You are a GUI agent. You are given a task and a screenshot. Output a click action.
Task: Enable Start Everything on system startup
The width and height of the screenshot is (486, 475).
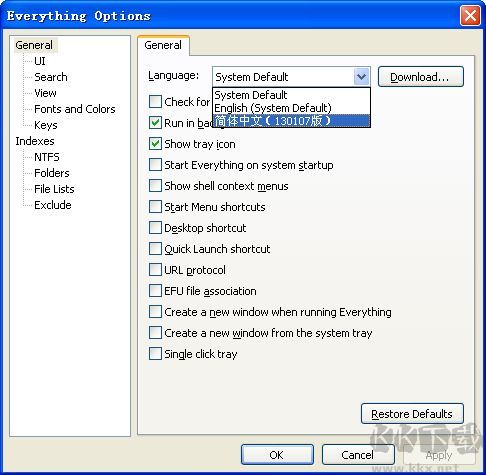[x=155, y=165]
